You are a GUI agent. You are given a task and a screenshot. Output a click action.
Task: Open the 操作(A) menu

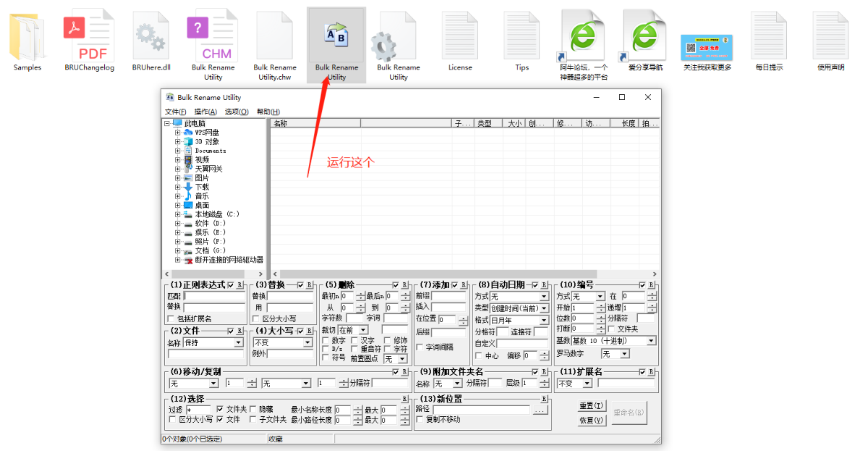[205, 112]
